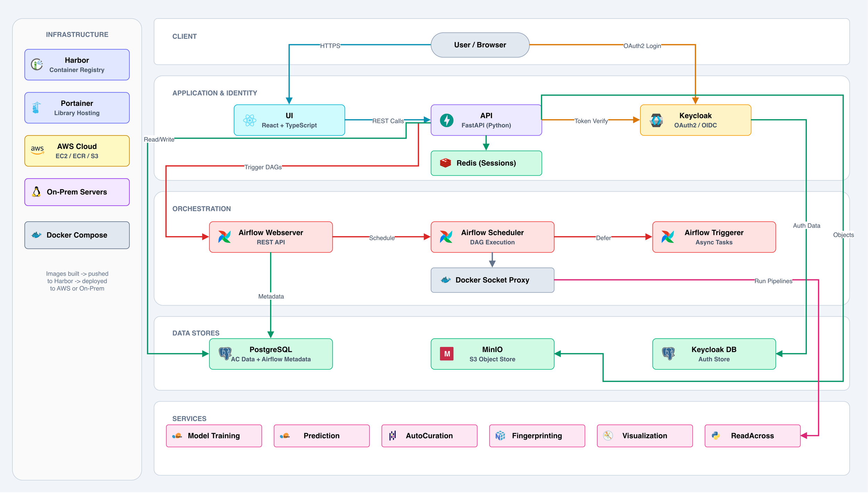
Task: Click the scikit-learn icon in Prediction
Action: click(x=285, y=436)
